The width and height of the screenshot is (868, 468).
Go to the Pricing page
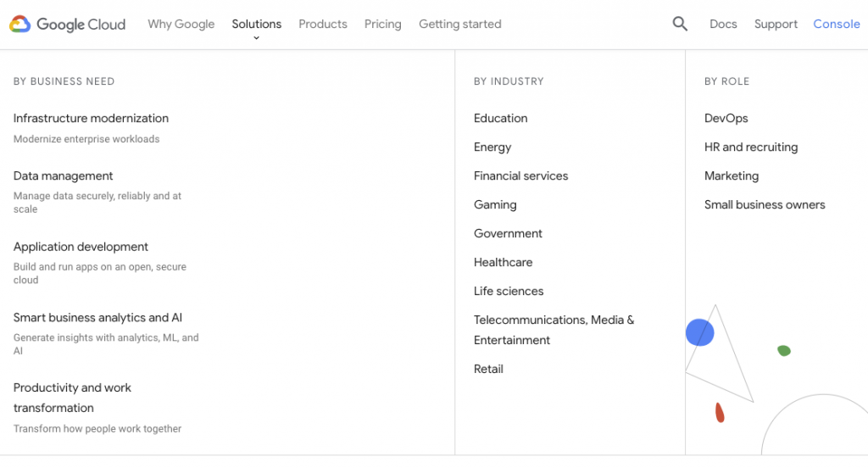(383, 24)
